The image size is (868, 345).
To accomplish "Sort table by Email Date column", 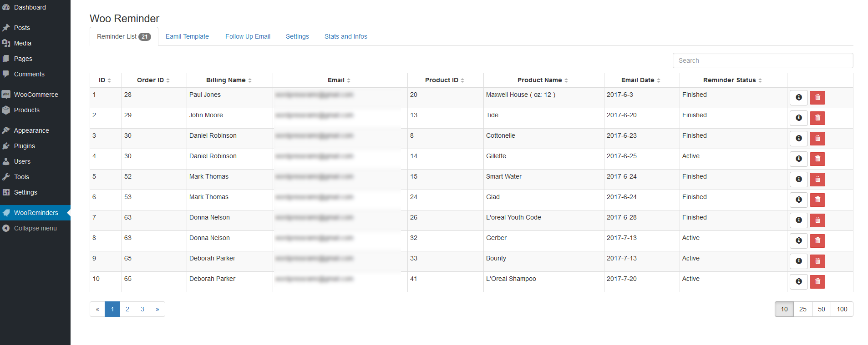I will pos(641,80).
